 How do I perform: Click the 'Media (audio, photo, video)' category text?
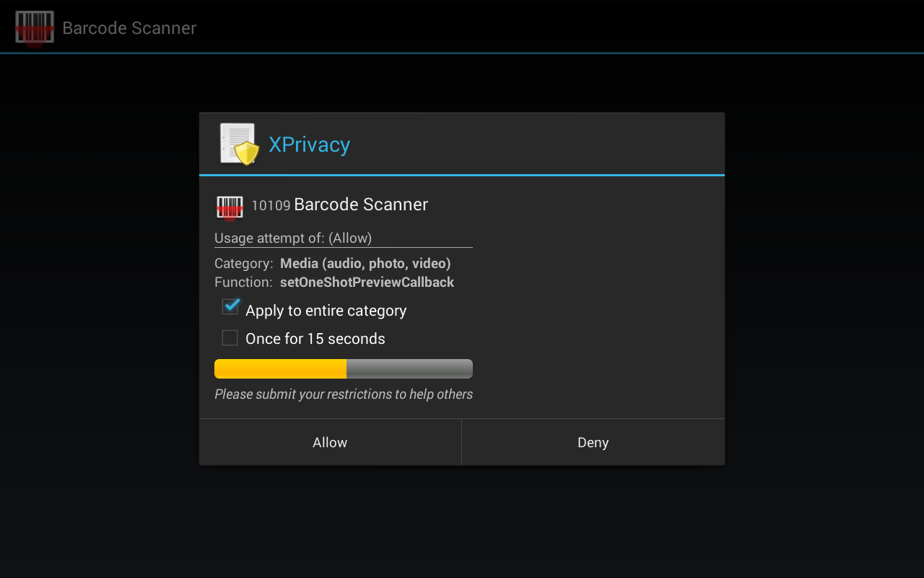click(365, 264)
